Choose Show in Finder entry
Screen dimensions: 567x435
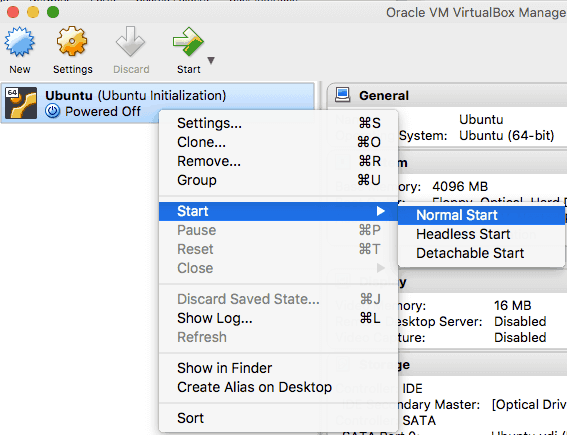pyautogui.click(x=278, y=368)
